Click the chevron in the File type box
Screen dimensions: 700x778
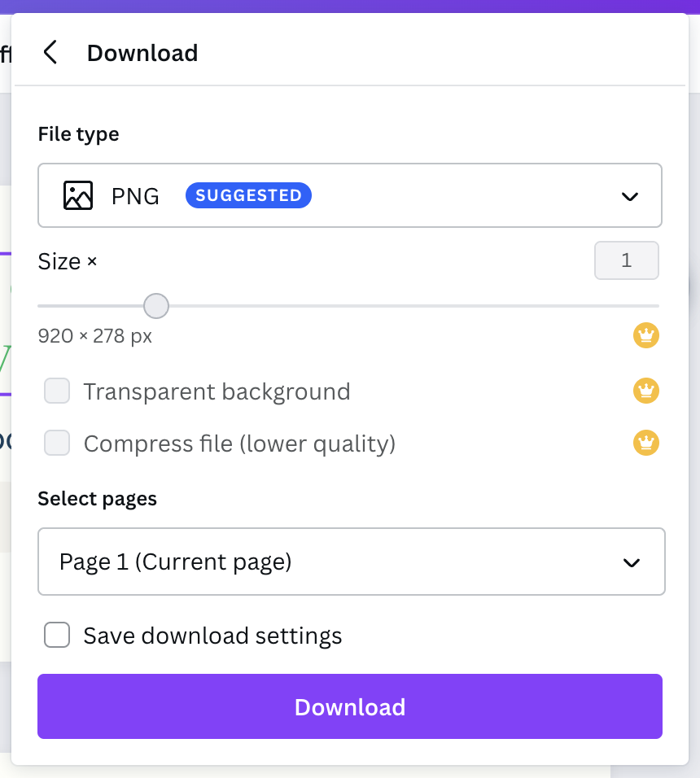click(629, 196)
